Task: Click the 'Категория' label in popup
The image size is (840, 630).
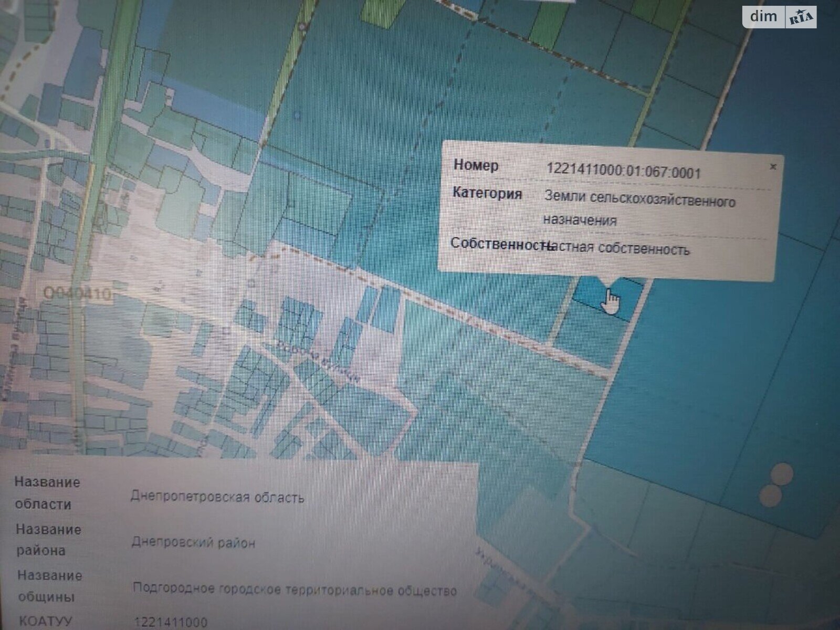Action: coord(487,193)
